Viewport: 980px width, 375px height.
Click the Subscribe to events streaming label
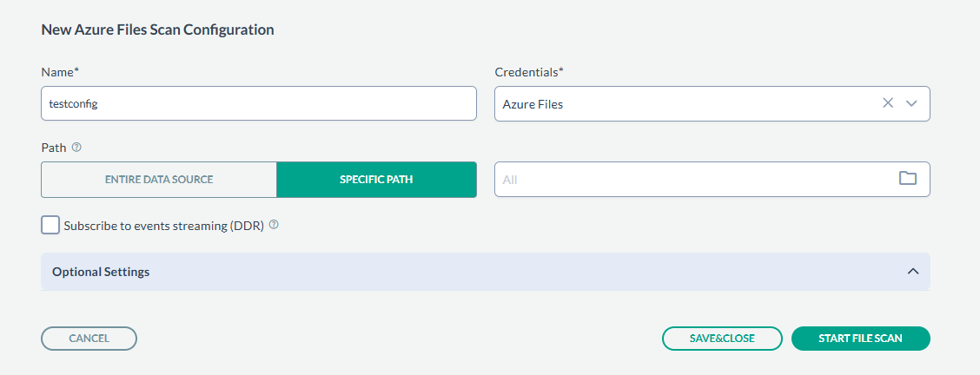pos(163,226)
